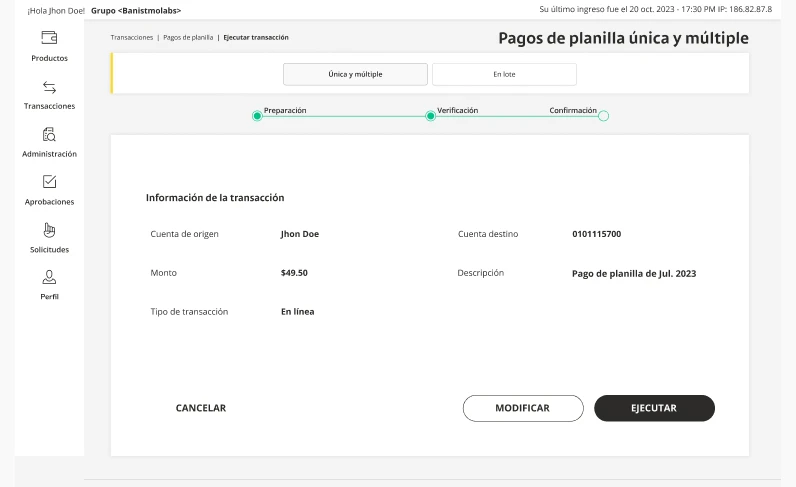Open the Administración document search icon
This screenshot has width=796, height=487.
49,135
